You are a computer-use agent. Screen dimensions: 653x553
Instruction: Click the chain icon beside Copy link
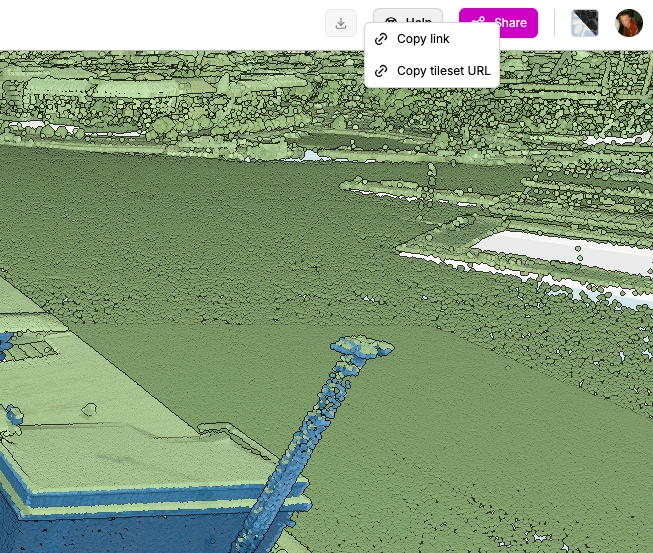pyautogui.click(x=381, y=39)
